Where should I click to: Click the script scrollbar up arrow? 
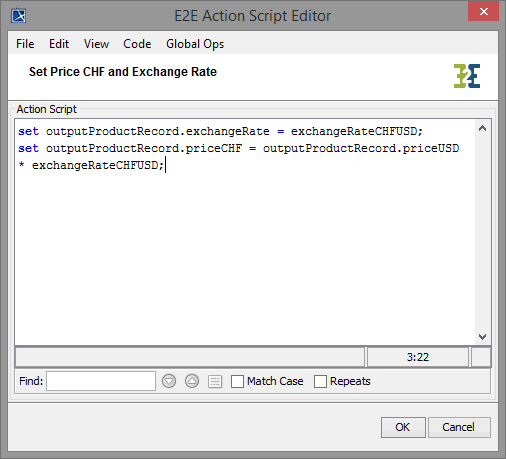click(482, 128)
